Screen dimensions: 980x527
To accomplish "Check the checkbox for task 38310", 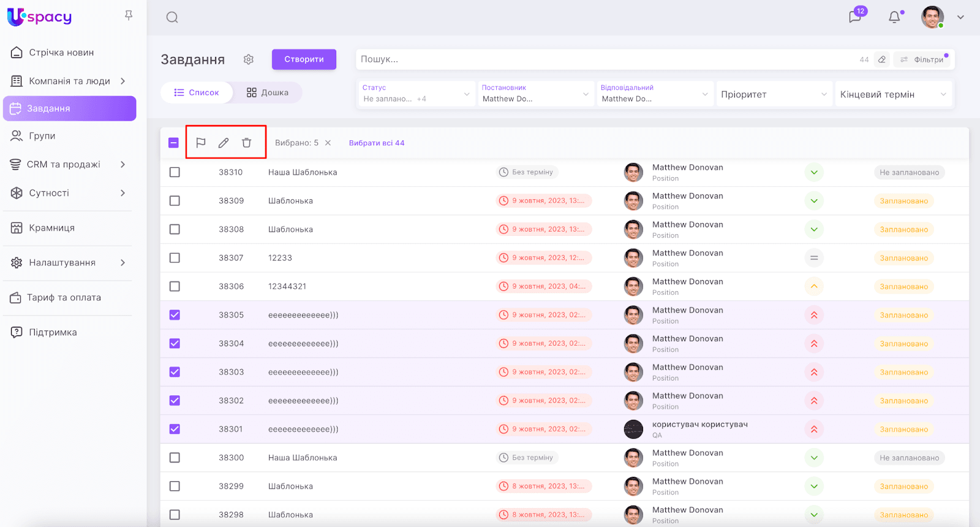I will pyautogui.click(x=175, y=172).
